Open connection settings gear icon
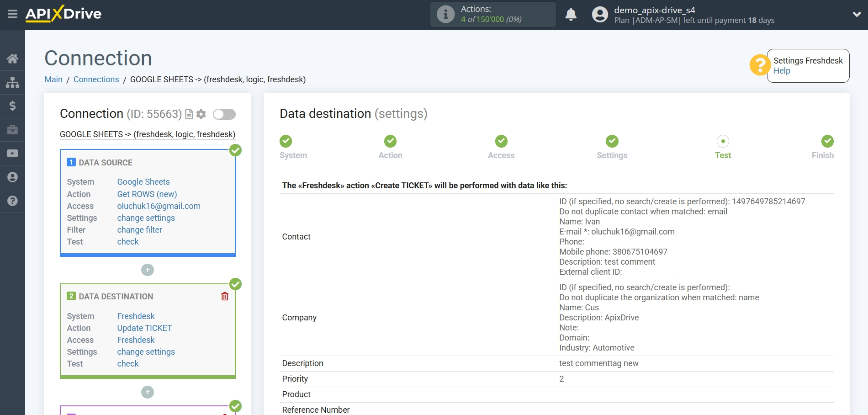Viewport: 868px width, 415px height. (x=201, y=114)
